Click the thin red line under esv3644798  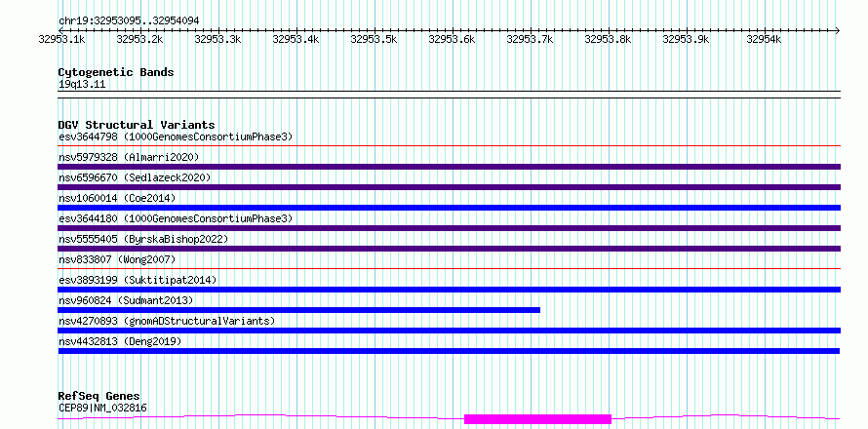point(449,146)
